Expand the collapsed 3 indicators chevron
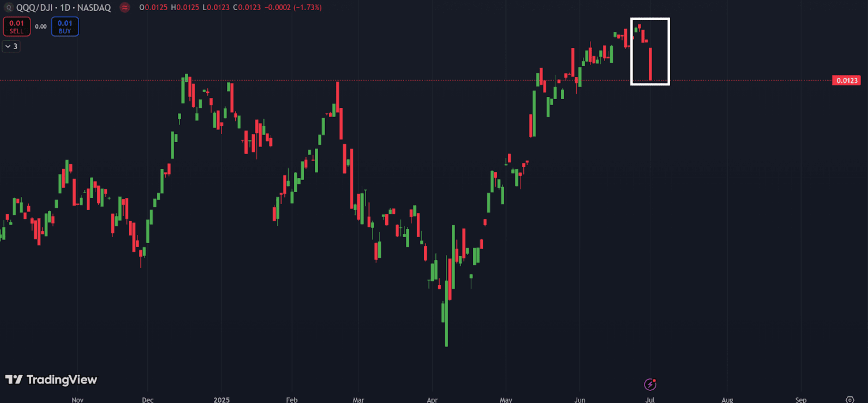Viewport: 868px width, 403px height. click(x=11, y=46)
